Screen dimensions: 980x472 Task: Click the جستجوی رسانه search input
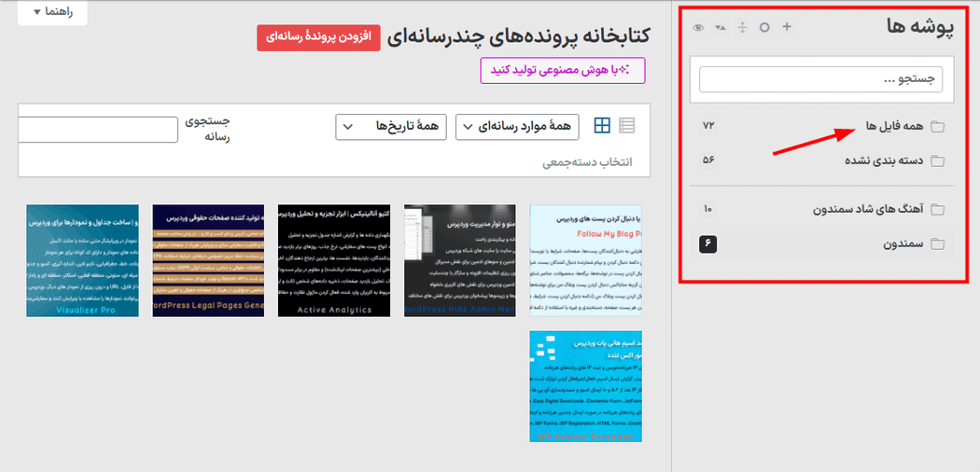[97, 130]
